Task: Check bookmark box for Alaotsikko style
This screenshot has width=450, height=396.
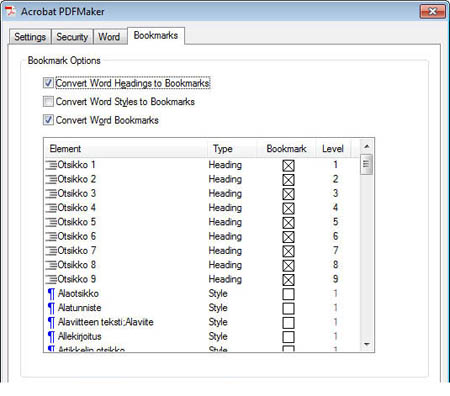Action: [288, 294]
